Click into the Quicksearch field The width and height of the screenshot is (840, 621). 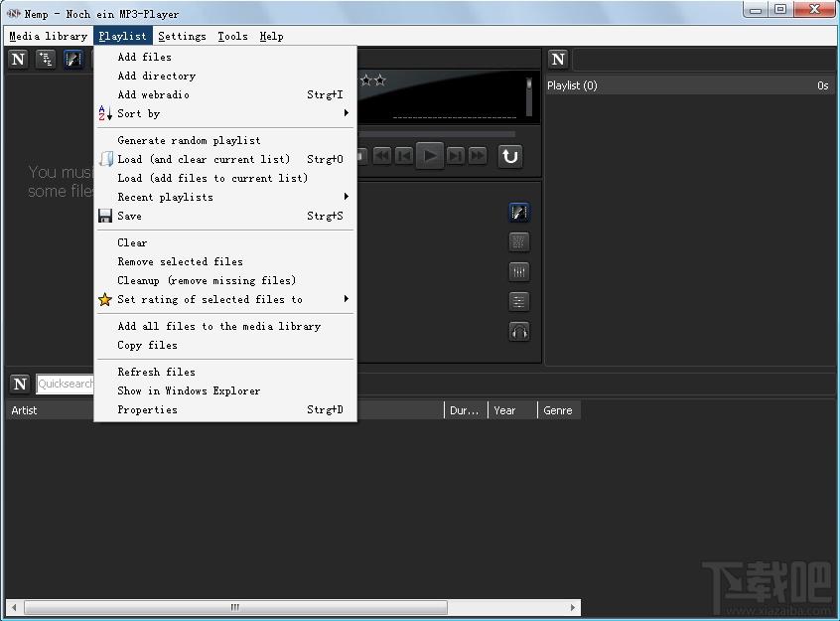point(65,384)
